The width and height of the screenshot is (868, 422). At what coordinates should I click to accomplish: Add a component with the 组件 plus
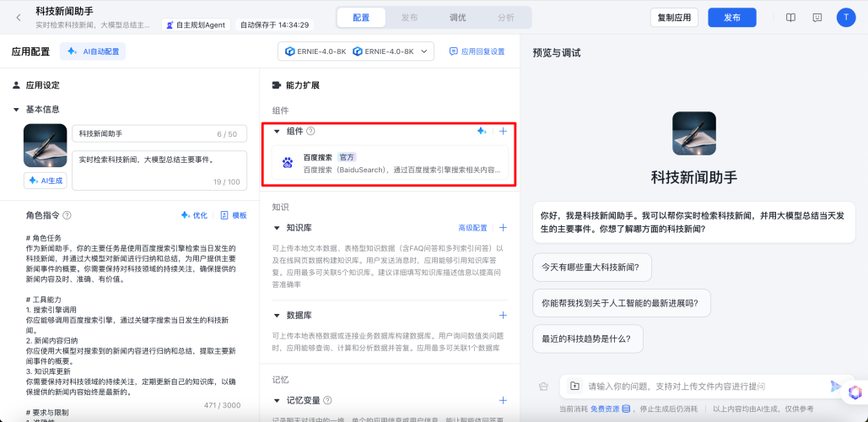[503, 132]
